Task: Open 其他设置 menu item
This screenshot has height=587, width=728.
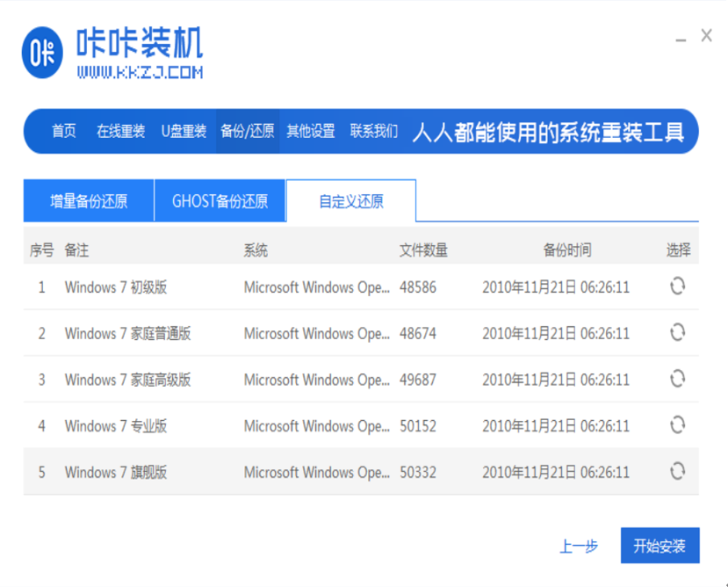Action: [x=311, y=132]
